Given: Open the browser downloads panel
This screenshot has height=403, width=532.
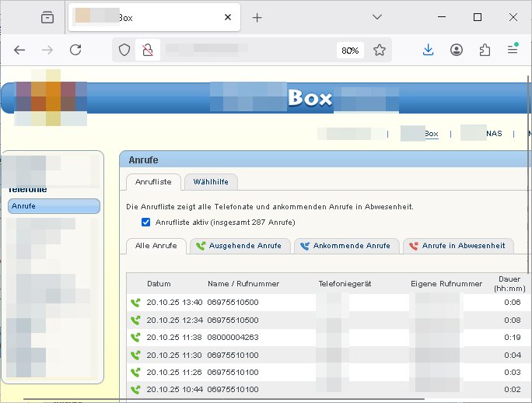Looking at the screenshot, I should pyautogui.click(x=428, y=50).
